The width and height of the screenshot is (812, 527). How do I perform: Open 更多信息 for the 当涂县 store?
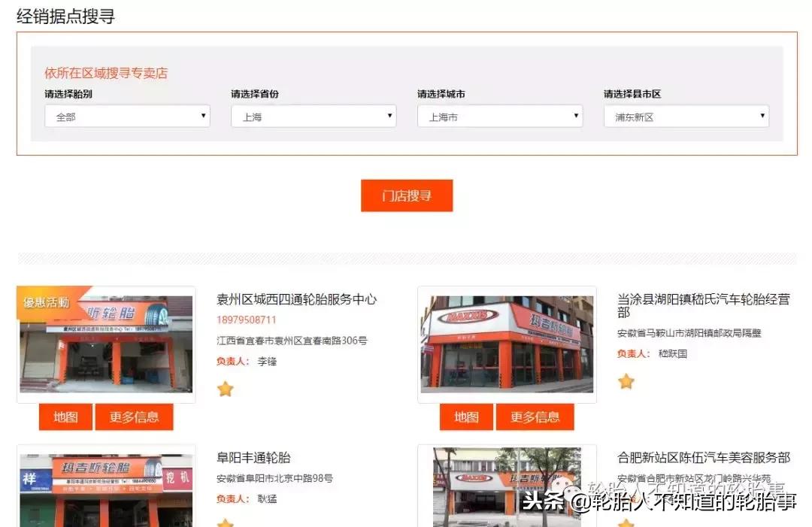pos(535,416)
